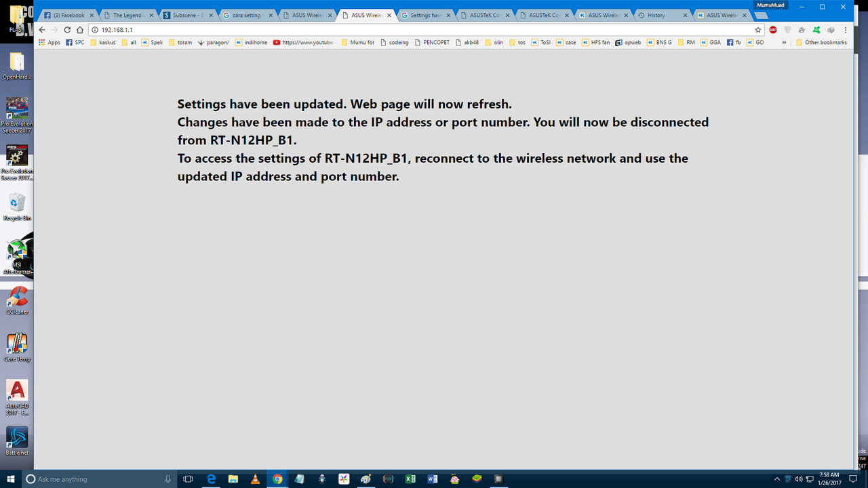
Task: Click the 'Ask me anything' search box
Action: click(x=100, y=479)
